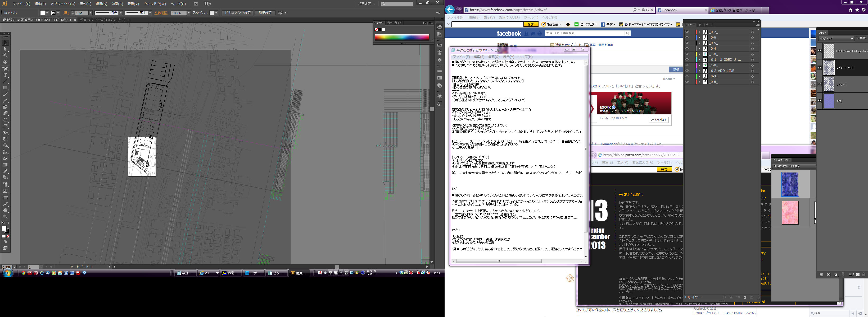Click the color spectrum bar in カラー panel
Image resolution: width=868 pixels, height=317 pixels.
(402, 37)
